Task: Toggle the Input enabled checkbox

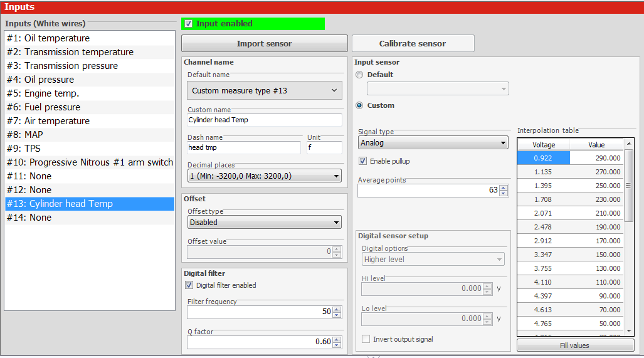Action: [x=189, y=24]
